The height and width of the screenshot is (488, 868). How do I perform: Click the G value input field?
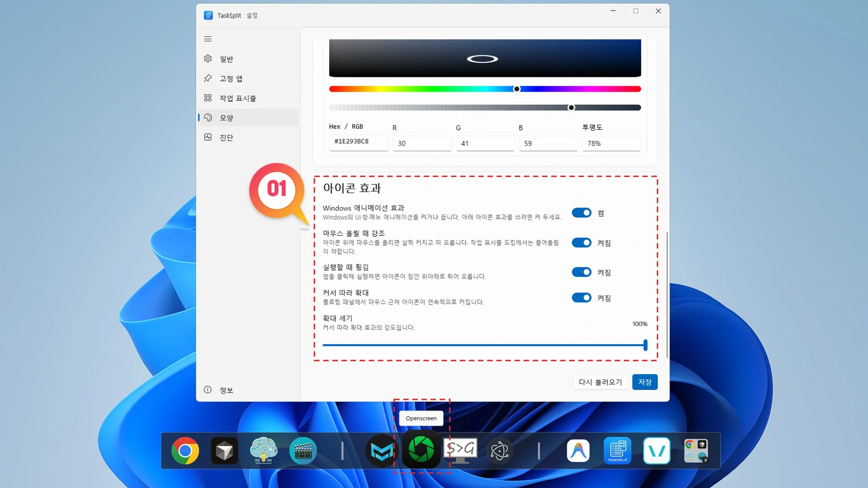tap(485, 143)
